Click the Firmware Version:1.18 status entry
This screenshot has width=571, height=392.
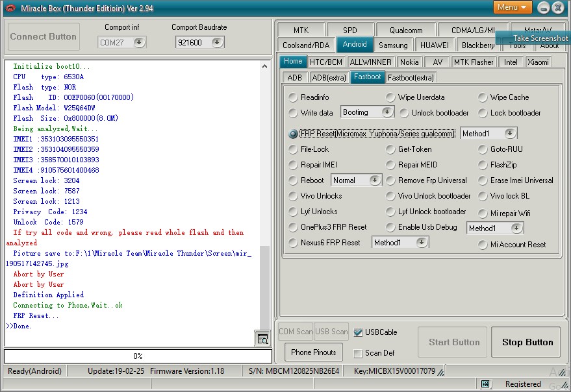pyautogui.click(x=187, y=371)
